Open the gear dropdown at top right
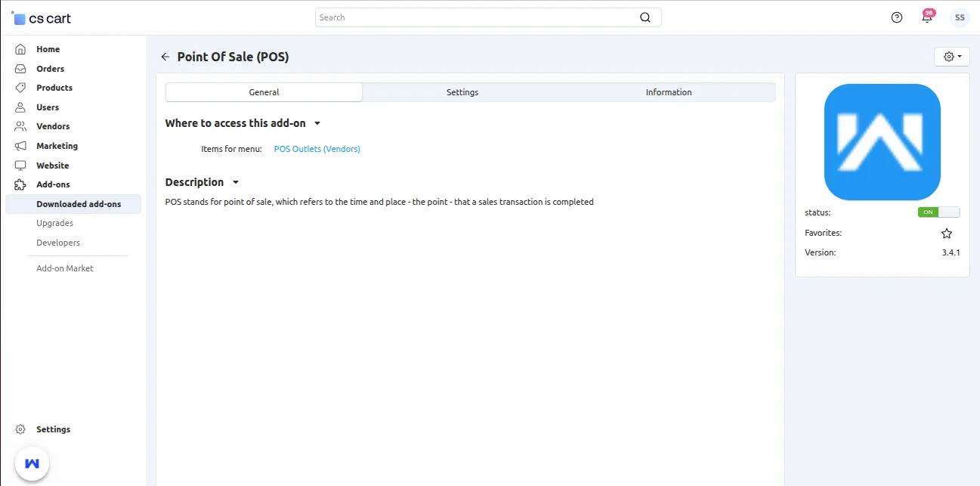The image size is (980, 486). (952, 57)
